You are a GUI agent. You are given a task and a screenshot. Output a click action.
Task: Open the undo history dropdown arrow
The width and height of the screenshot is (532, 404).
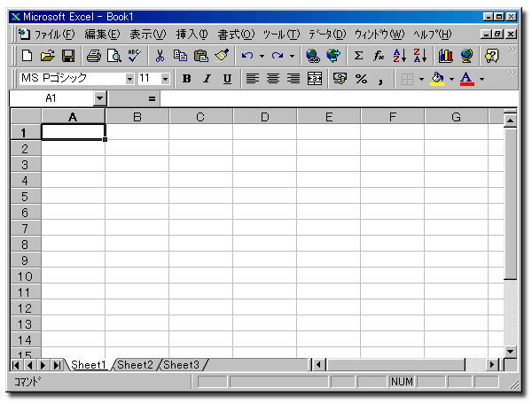click(262, 56)
